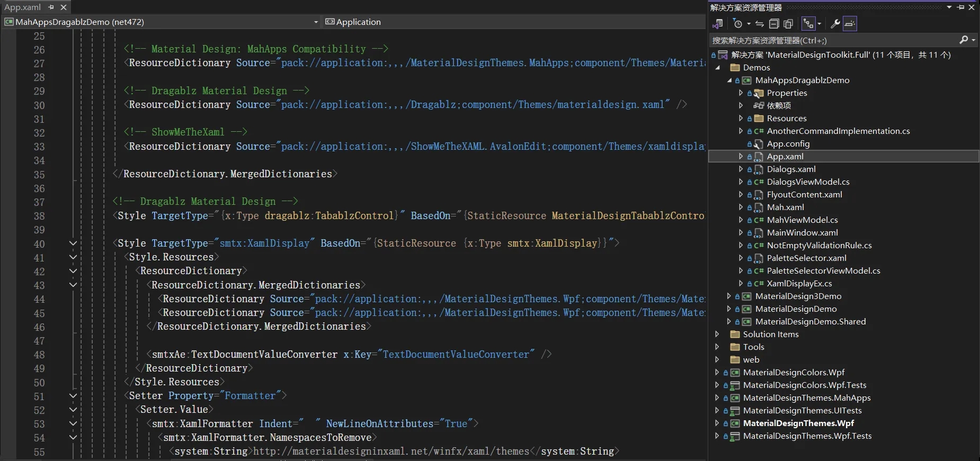Open the MahAppsDragablzDemo (net472) project dropdown
This screenshot has height=461, width=980.
click(316, 22)
